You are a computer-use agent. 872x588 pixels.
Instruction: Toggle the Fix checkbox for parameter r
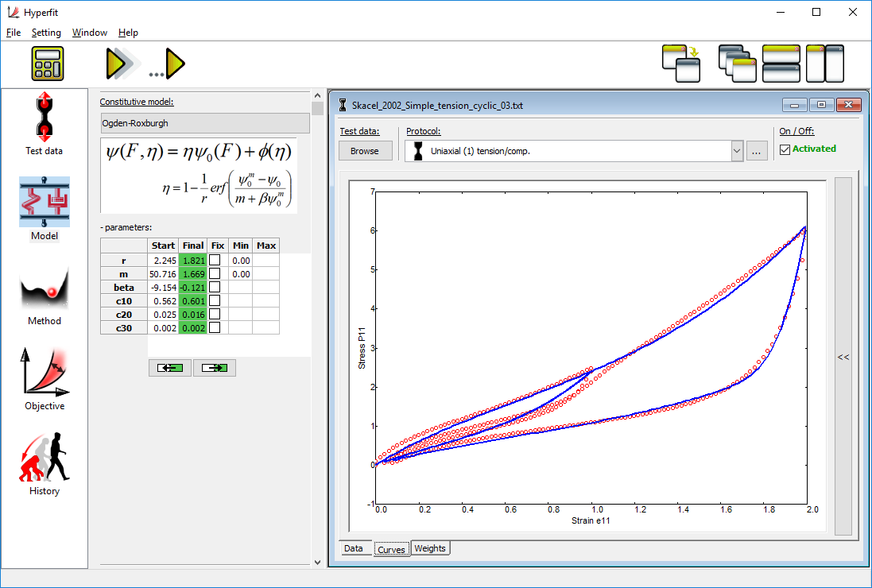(215, 261)
